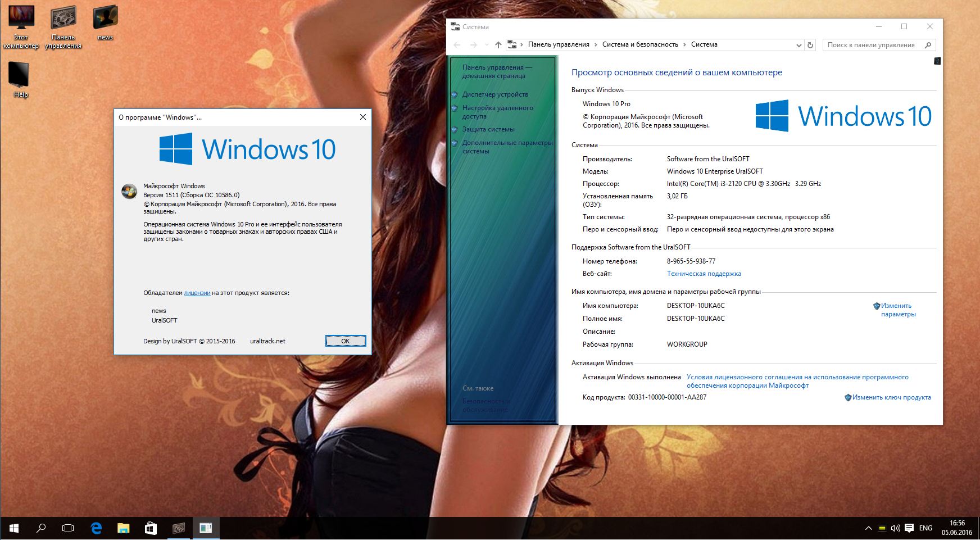Viewport: 980px width, 540px height.
Task: Click the battery tray icon
Action: point(882,528)
